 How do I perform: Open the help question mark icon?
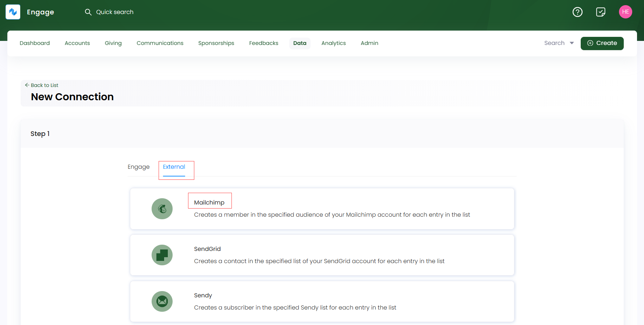click(x=577, y=12)
